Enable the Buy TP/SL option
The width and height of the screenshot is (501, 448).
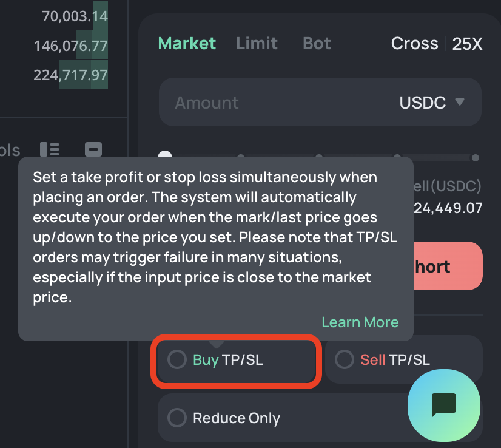pyautogui.click(x=177, y=359)
